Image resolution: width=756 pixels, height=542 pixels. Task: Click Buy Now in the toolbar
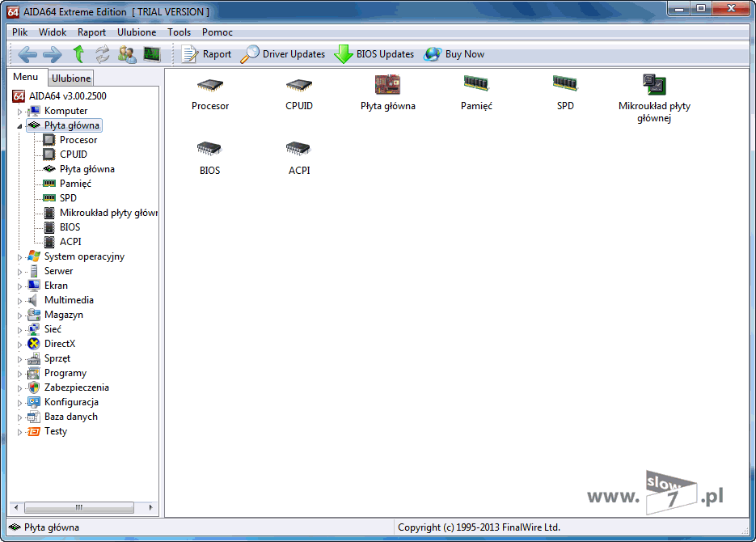454,54
